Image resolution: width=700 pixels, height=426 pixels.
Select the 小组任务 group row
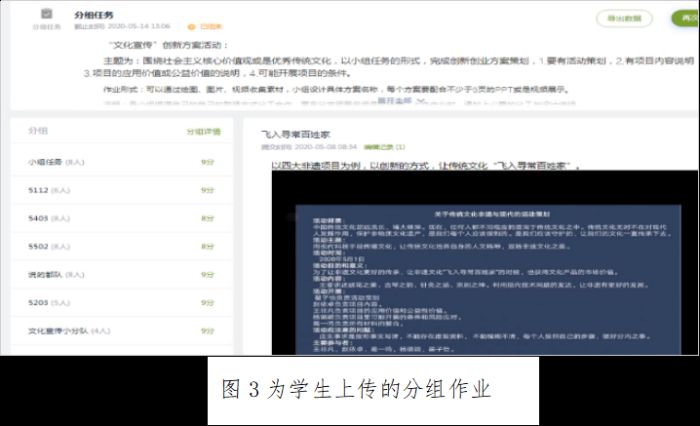[48, 161]
